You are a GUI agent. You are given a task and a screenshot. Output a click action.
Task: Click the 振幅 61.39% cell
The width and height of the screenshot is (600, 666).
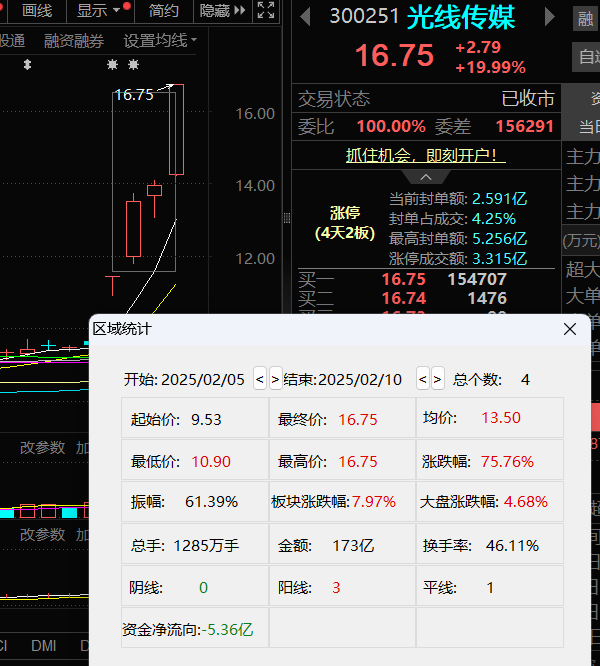194,502
